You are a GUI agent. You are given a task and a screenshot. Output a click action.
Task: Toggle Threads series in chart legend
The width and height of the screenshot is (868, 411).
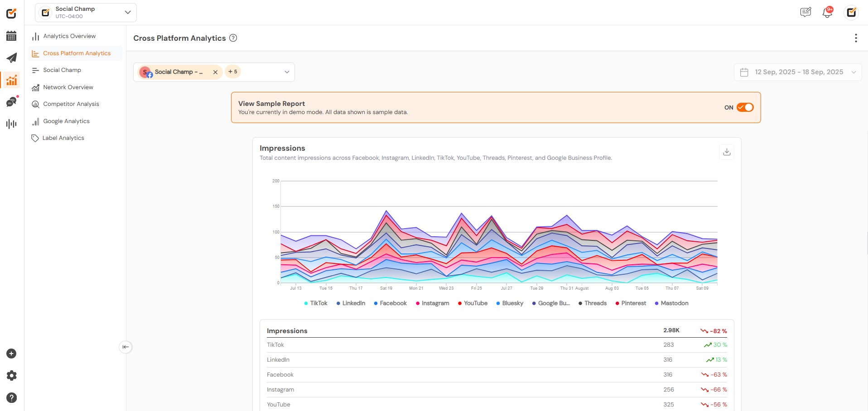click(x=593, y=303)
